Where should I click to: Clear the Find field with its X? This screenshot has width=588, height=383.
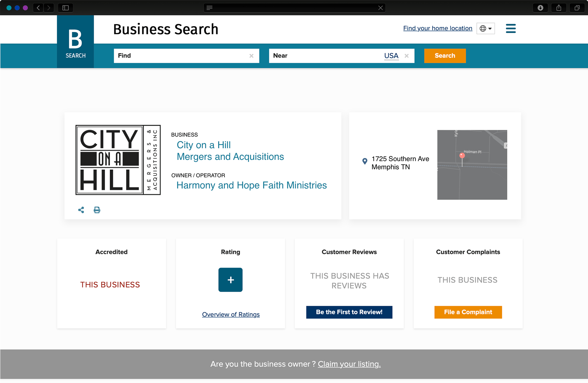(251, 56)
